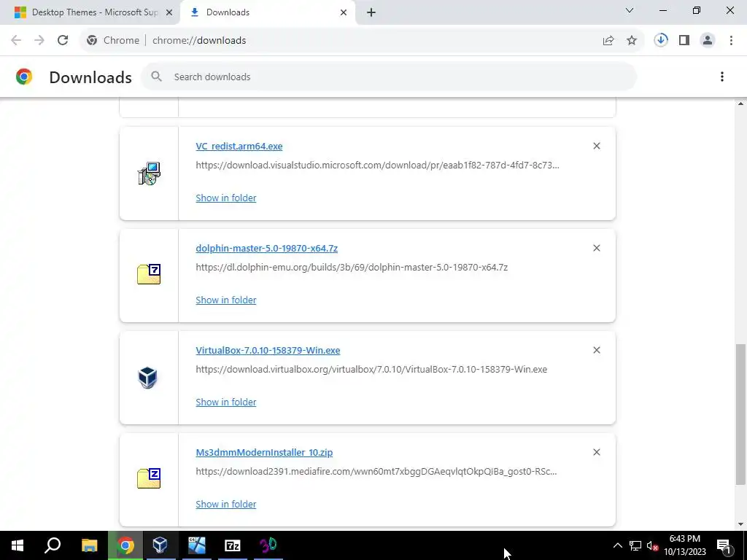
Task: Show hidden system tray icons
Action: [617, 545]
